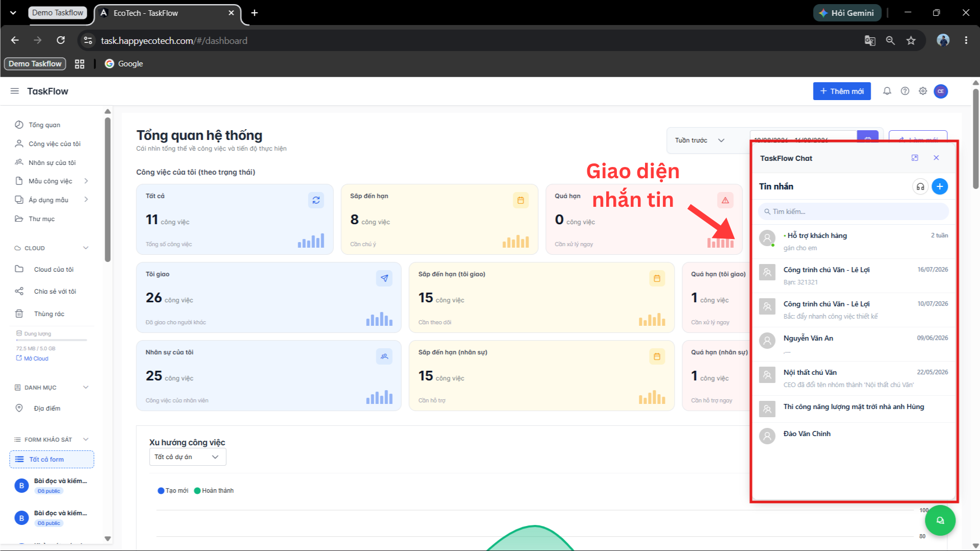The width and height of the screenshot is (980, 551).
Task: Open the Google bookmark
Action: 124,64
